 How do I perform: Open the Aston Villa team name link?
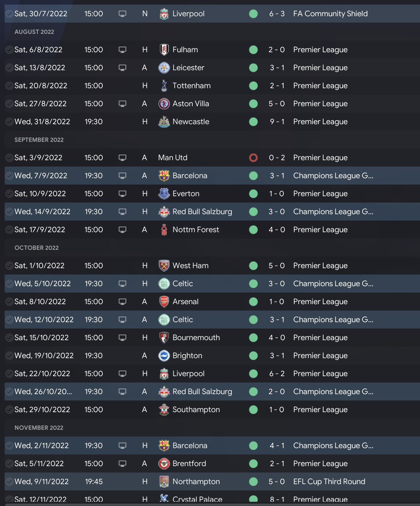click(x=191, y=104)
